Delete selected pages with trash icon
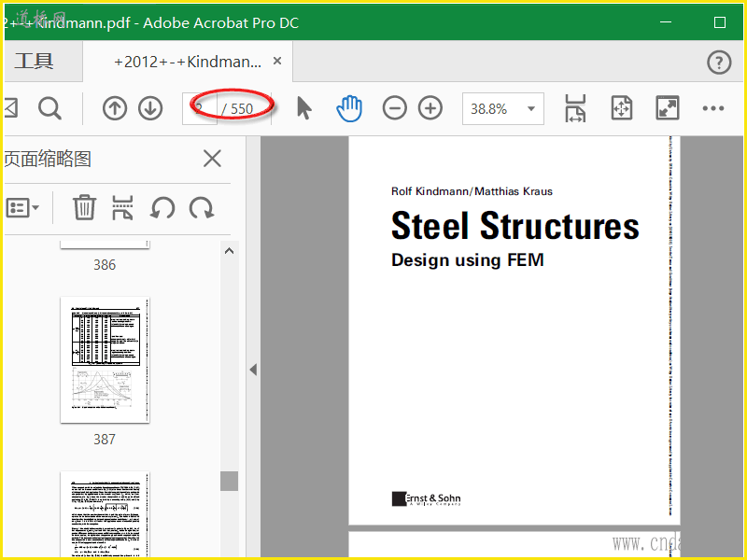 point(84,207)
